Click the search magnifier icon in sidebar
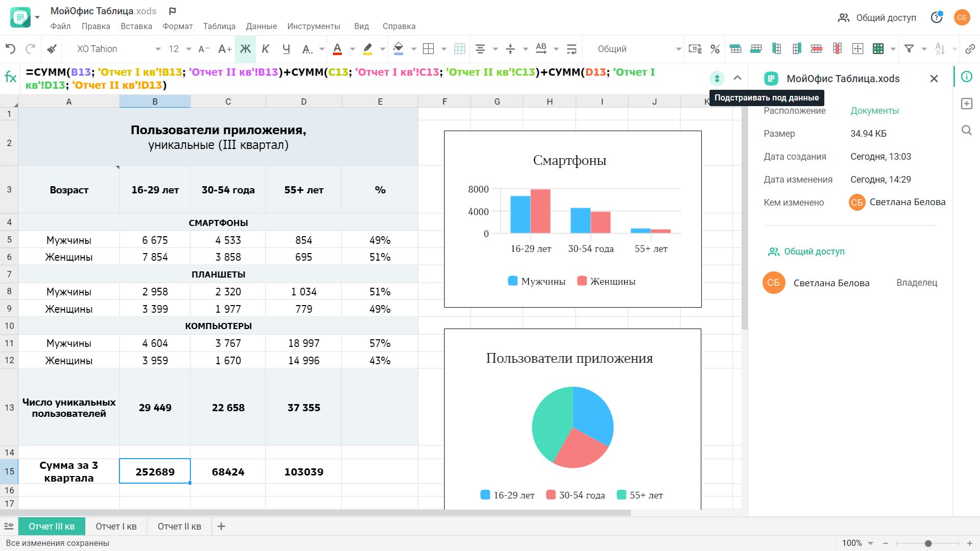The image size is (980, 551). tap(967, 131)
